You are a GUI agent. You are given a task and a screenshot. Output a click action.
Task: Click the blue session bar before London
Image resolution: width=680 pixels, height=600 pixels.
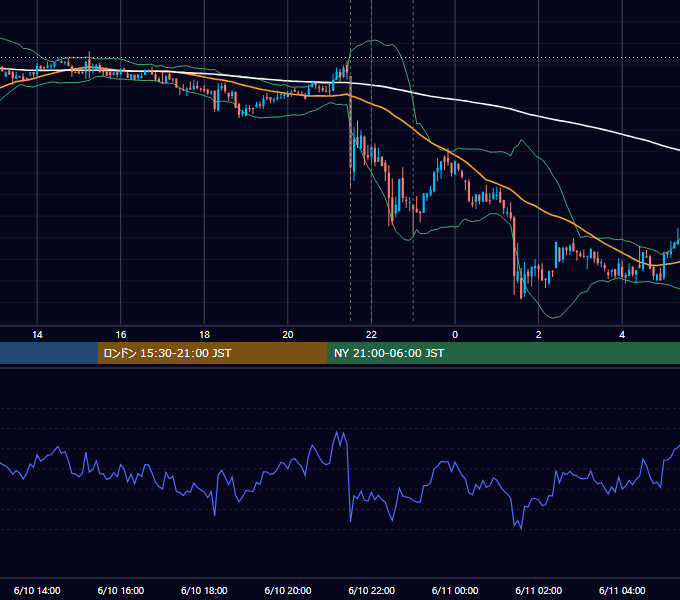click(x=49, y=353)
